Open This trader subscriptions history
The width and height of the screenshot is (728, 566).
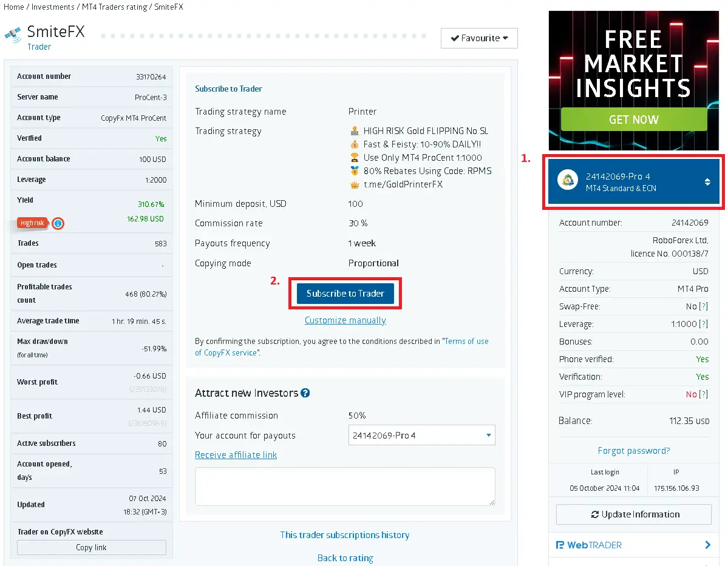click(344, 535)
